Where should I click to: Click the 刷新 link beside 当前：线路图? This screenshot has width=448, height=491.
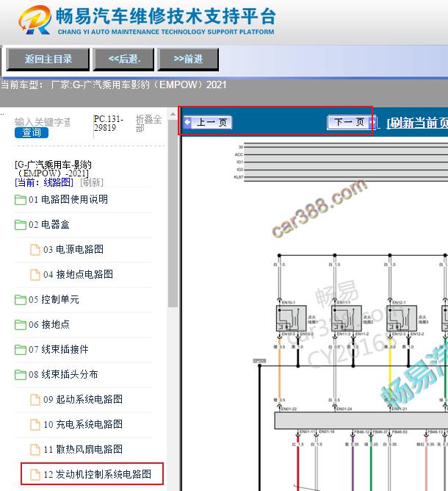[92, 182]
